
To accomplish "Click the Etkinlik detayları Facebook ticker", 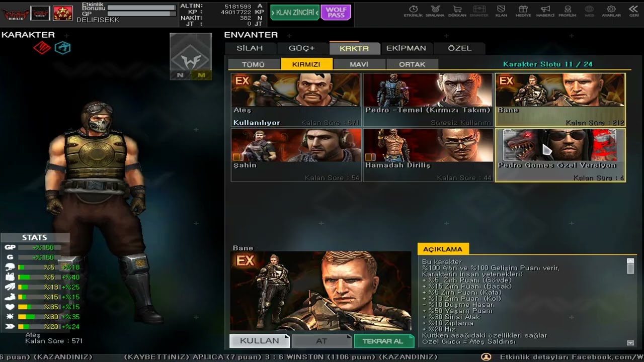I will tap(572, 357).
